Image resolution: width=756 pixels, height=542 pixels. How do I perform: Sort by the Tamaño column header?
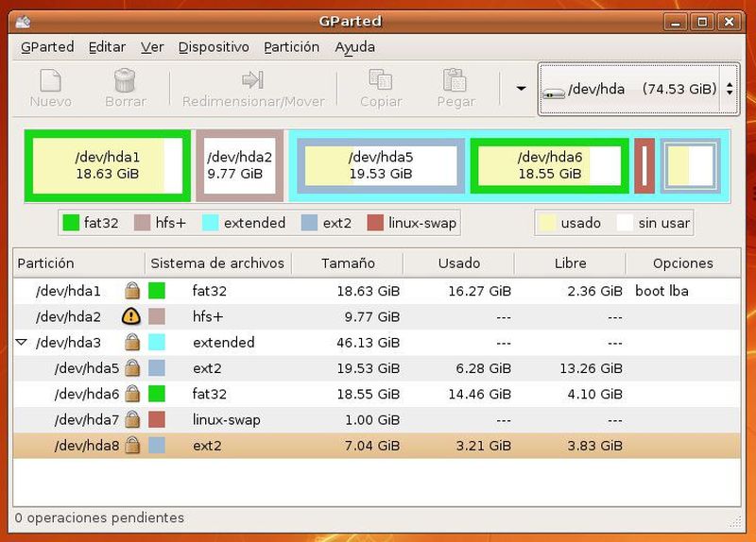click(347, 263)
